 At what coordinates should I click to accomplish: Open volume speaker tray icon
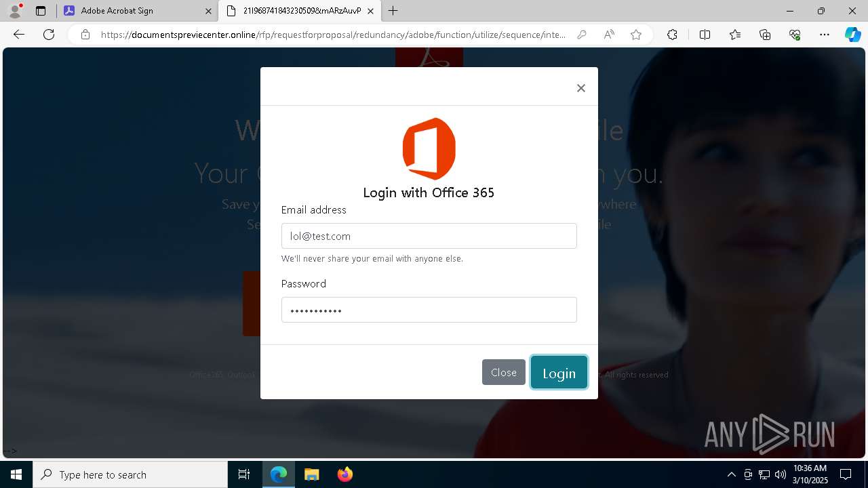tap(781, 474)
